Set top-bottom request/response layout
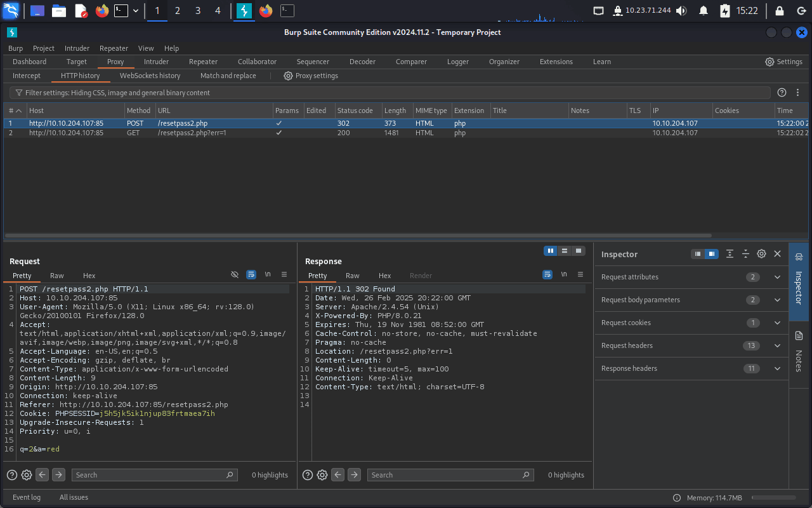The image size is (812, 508). click(x=565, y=251)
